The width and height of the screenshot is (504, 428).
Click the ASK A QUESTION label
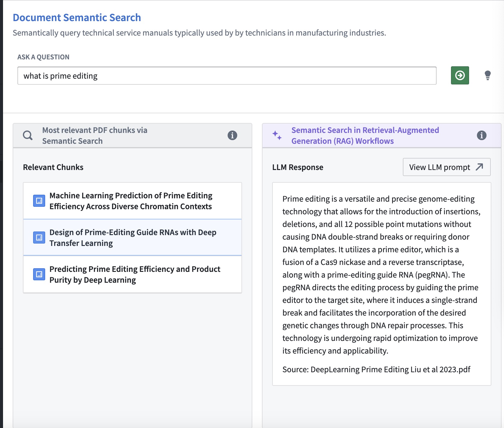tap(43, 57)
